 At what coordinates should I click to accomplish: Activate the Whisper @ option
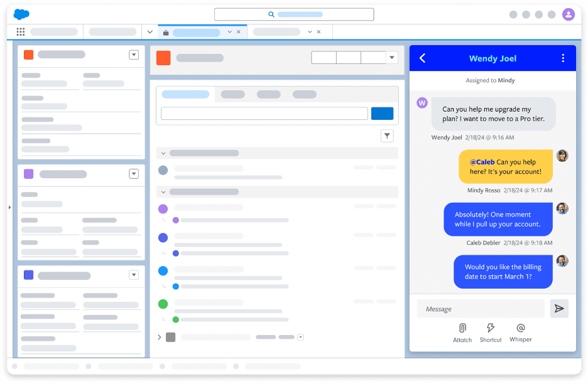tap(520, 328)
